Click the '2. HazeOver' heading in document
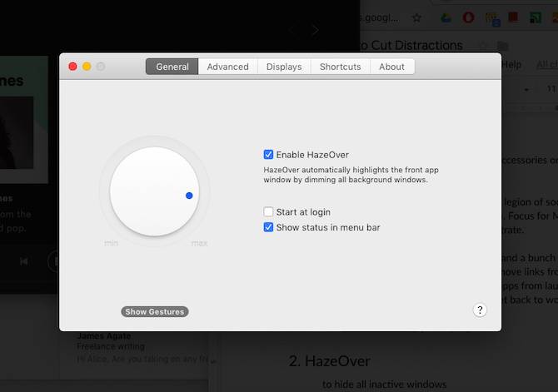The width and height of the screenshot is (558, 392). pos(330,361)
